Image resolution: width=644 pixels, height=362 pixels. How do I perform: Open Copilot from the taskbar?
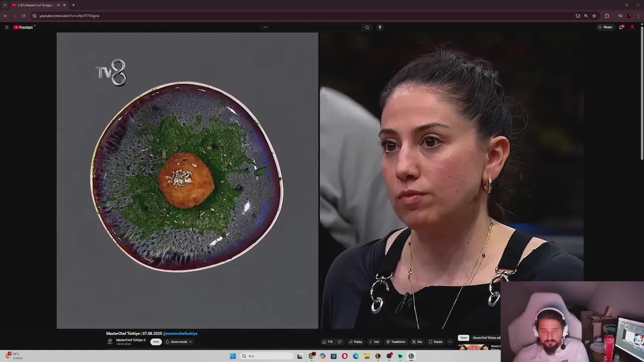tap(323, 356)
